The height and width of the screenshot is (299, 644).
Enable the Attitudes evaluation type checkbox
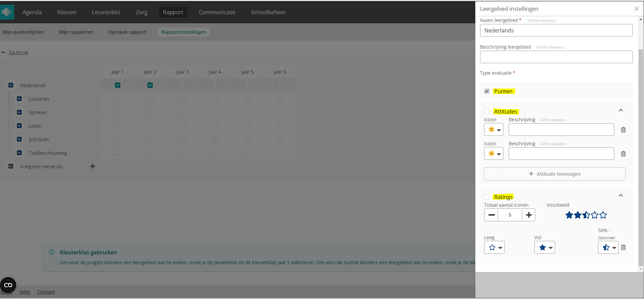(487, 111)
